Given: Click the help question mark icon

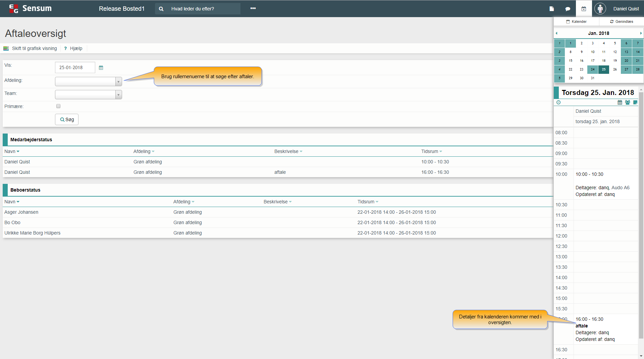Looking at the screenshot, I should pyautogui.click(x=65, y=48).
